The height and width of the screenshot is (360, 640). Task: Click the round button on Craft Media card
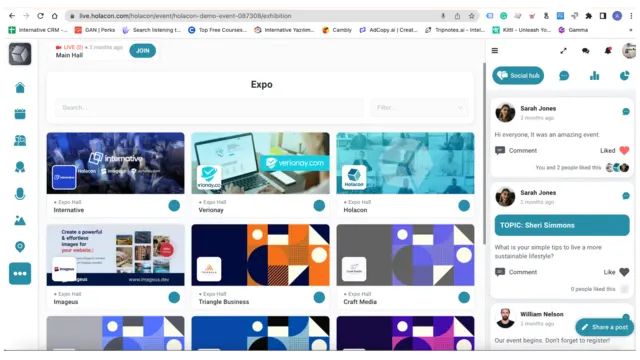(464, 298)
